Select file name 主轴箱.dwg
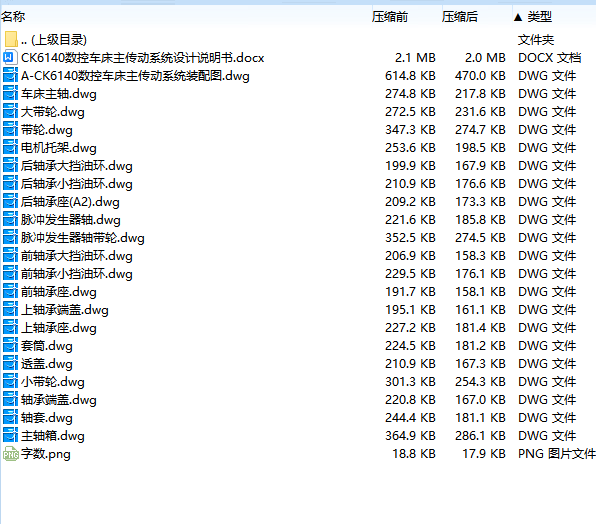Screen dimensions: 596x524 tap(52, 436)
